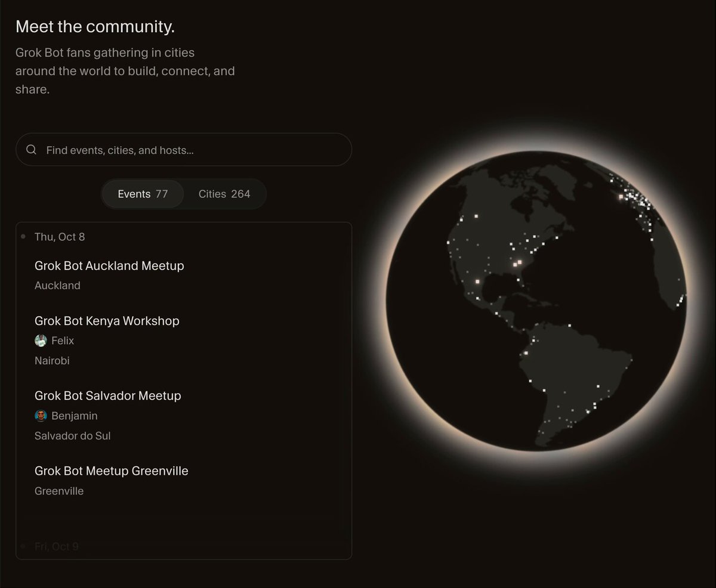The width and height of the screenshot is (716, 588).
Task: Switch to the Cities tab
Action: pyautogui.click(x=224, y=194)
